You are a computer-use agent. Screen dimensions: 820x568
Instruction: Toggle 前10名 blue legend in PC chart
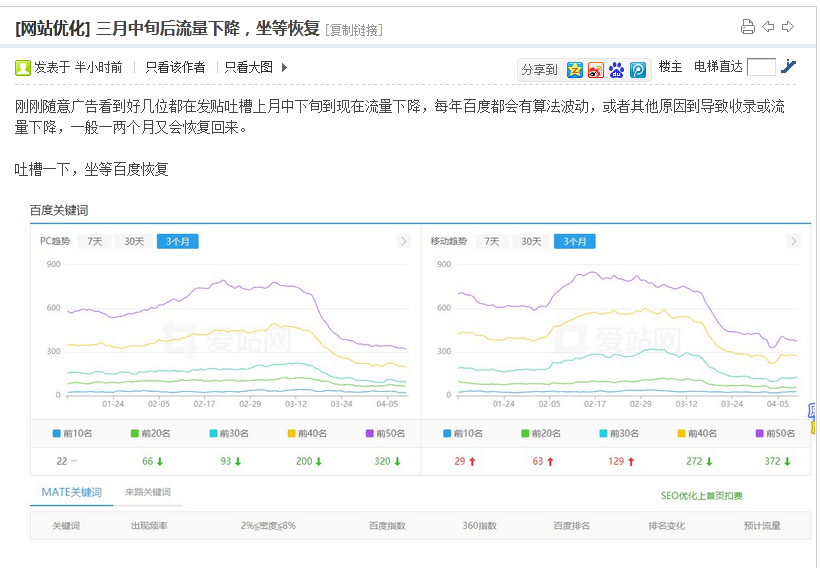click(x=73, y=433)
